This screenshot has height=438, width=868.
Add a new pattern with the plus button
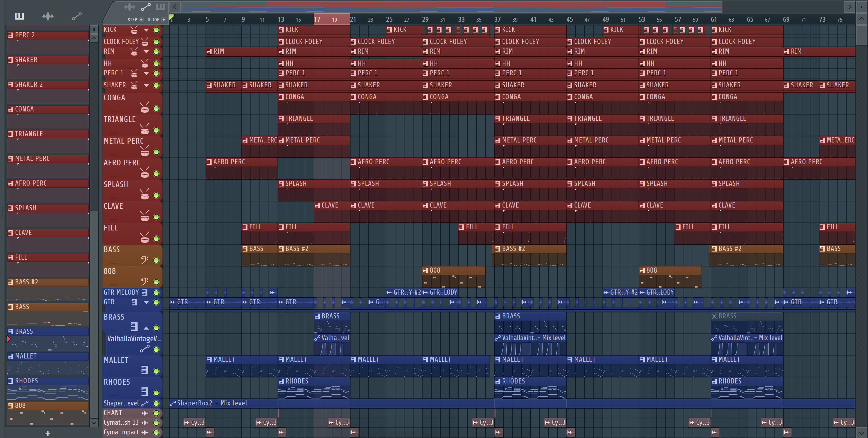(48, 433)
